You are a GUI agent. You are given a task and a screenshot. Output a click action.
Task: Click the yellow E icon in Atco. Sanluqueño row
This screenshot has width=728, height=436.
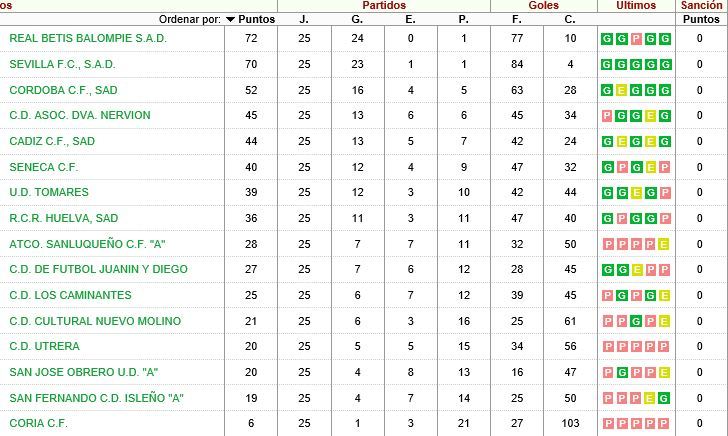pos(664,244)
